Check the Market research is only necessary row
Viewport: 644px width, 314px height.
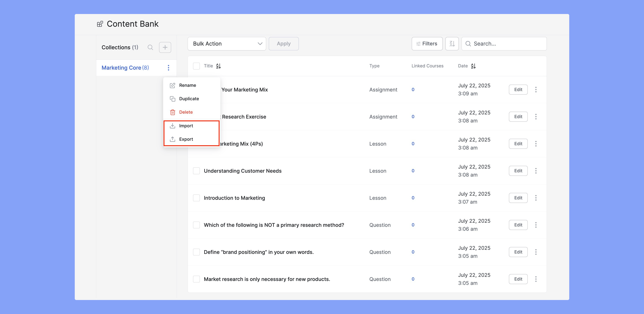[x=196, y=279]
